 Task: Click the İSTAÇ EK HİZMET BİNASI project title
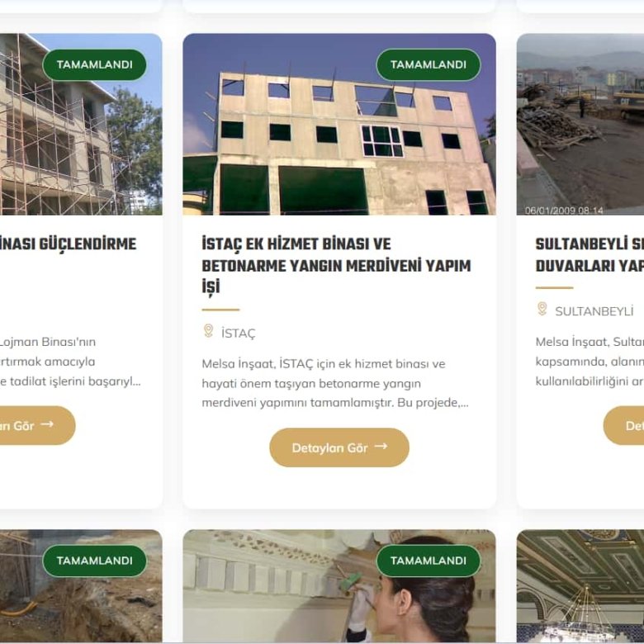click(336, 265)
